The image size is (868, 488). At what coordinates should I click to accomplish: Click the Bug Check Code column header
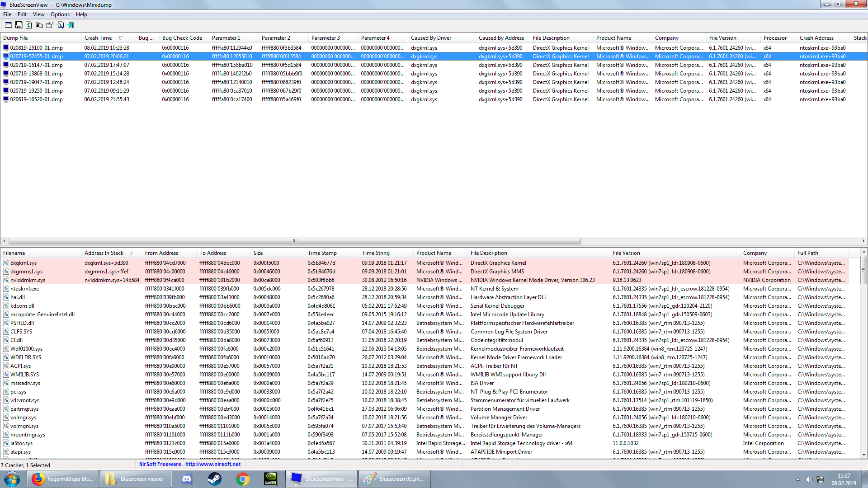(182, 38)
